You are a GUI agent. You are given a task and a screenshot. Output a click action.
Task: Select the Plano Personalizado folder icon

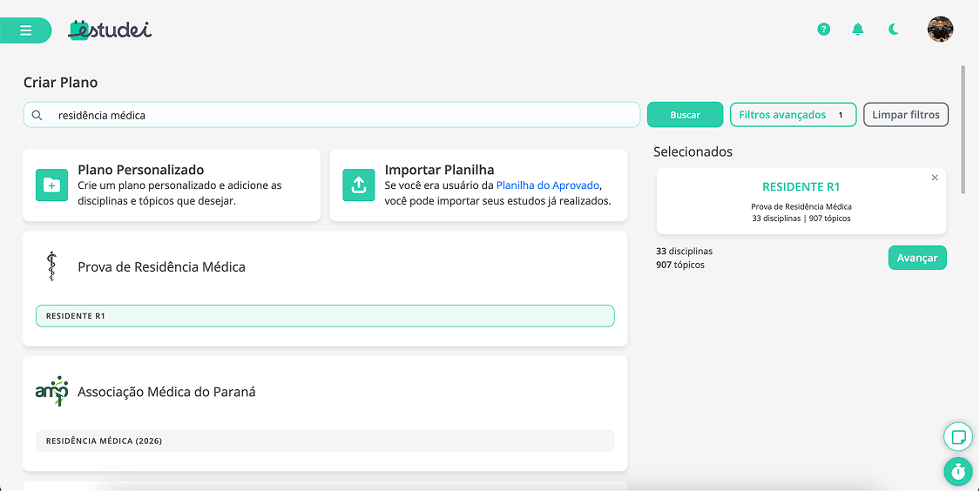pyautogui.click(x=52, y=185)
